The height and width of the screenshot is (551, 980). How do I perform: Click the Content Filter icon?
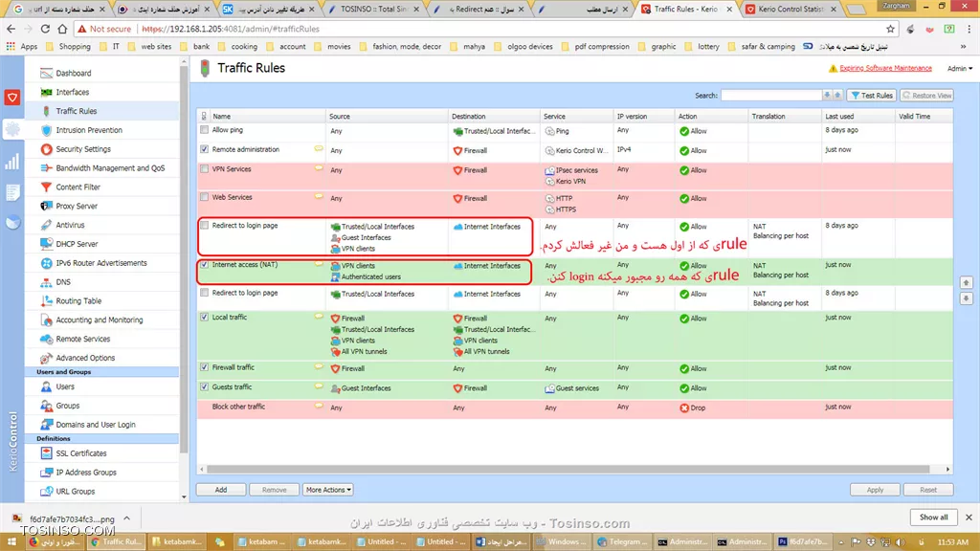(x=47, y=187)
